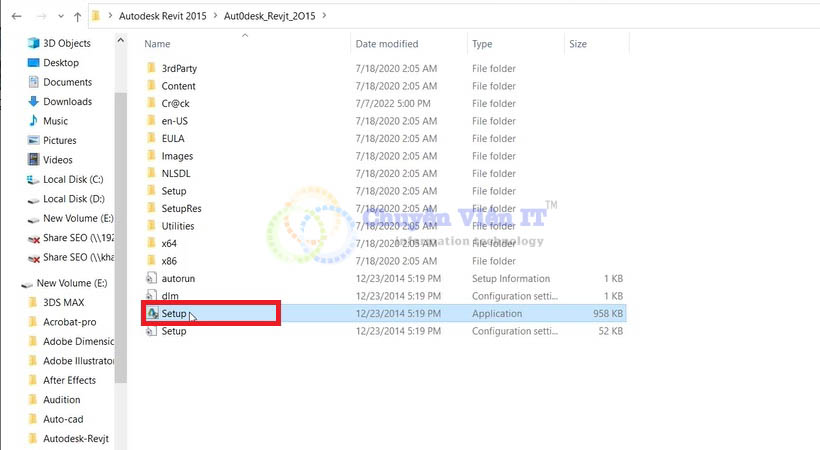The height and width of the screenshot is (450, 820).
Task: Select the Utilities folder
Action: (x=178, y=226)
